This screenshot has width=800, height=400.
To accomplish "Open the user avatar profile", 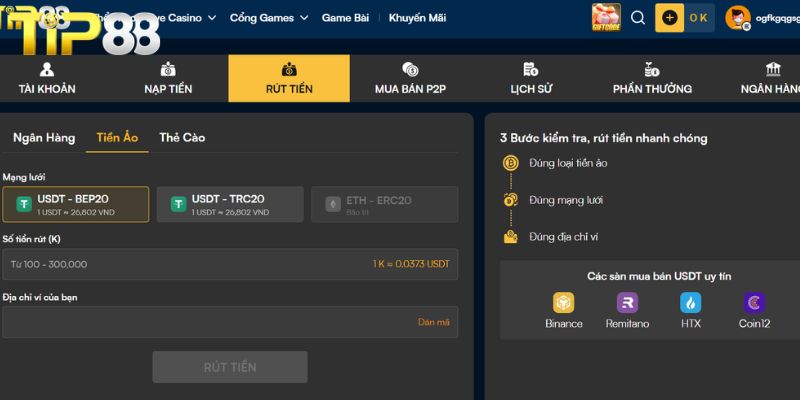I will [x=738, y=18].
